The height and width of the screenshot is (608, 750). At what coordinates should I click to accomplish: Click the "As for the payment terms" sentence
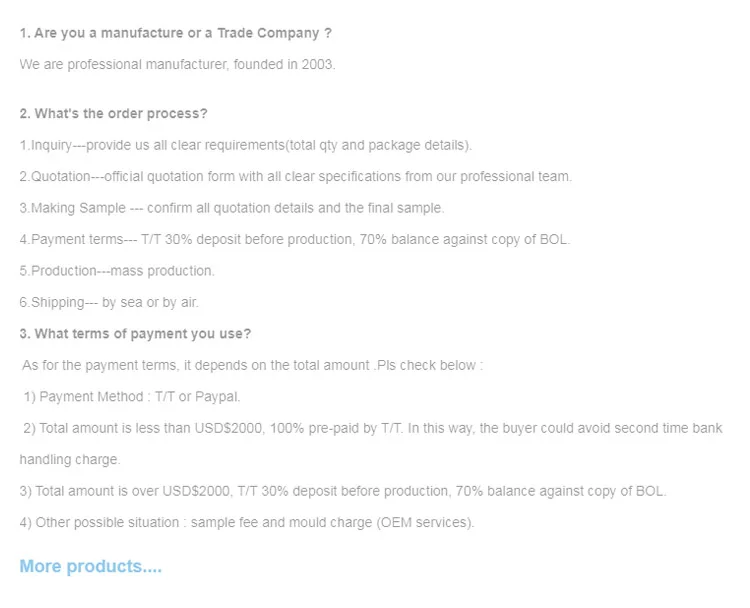point(252,365)
